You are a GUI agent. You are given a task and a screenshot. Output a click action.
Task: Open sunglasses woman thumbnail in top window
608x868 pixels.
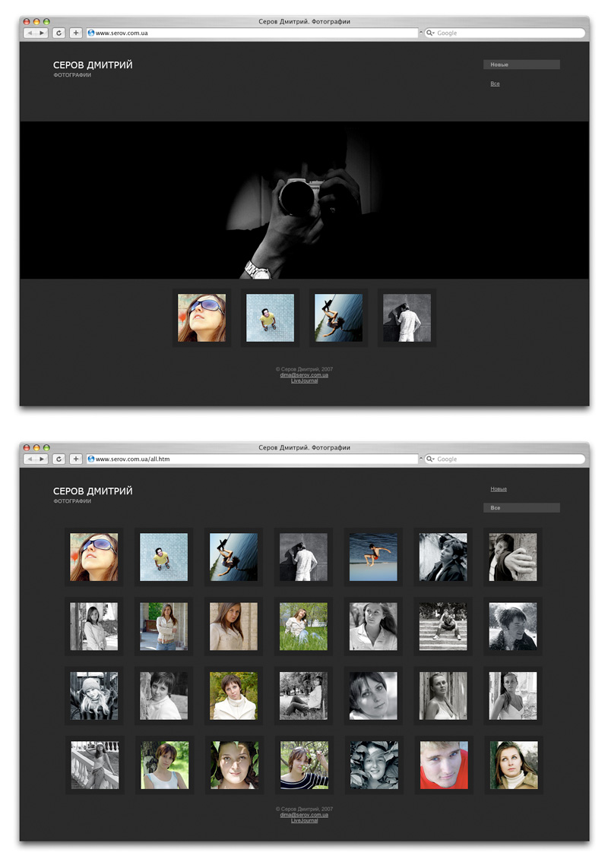click(201, 317)
